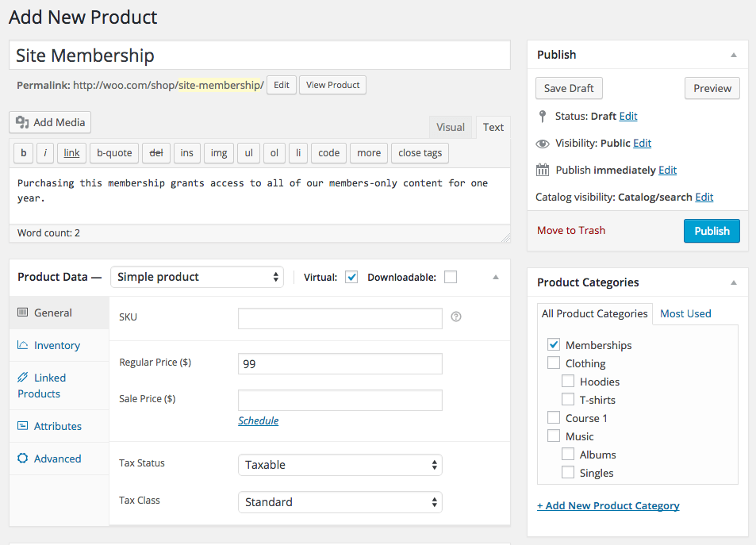Switch to the Visual editor tab
Screen dimensions: 756x545
[x=450, y=127]
